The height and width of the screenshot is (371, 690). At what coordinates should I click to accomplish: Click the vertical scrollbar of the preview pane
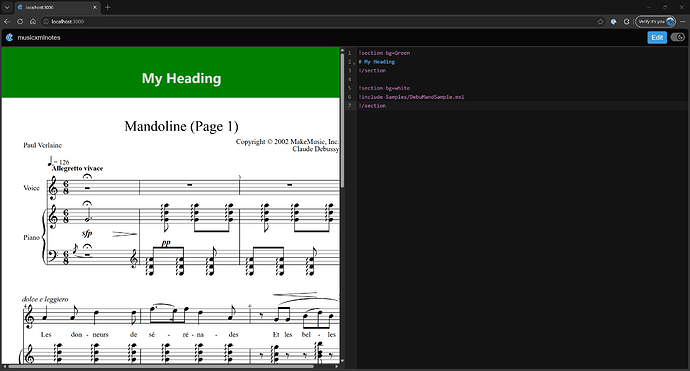pyautogui.click(x=342, y=121)
